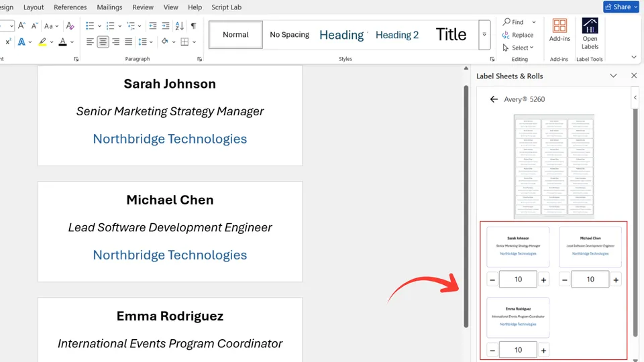The height and width of the screenshot is (362, 644).
Task: Click the Replace icon in Editing
Action: [518, 35]
